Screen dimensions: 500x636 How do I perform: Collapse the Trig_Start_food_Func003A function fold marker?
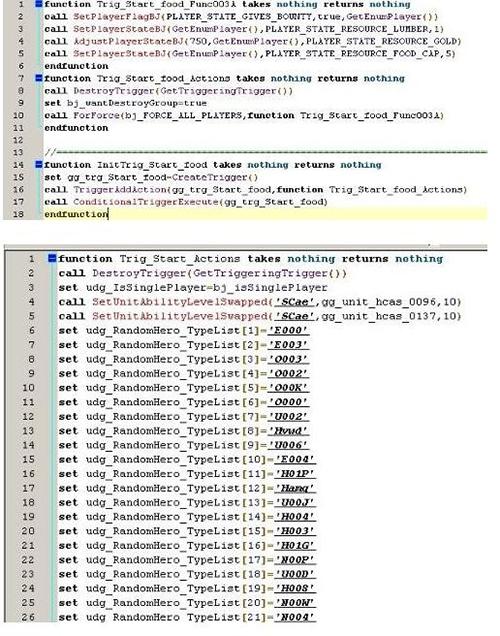39,4
